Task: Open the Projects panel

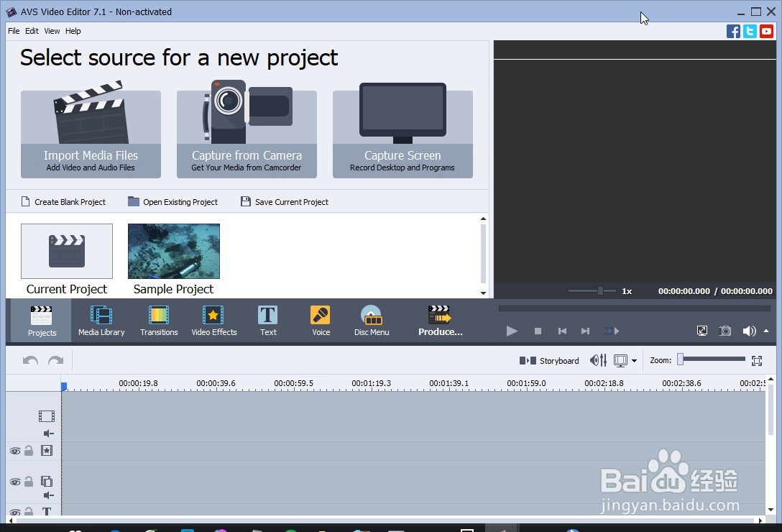Action: click(42, 321)
